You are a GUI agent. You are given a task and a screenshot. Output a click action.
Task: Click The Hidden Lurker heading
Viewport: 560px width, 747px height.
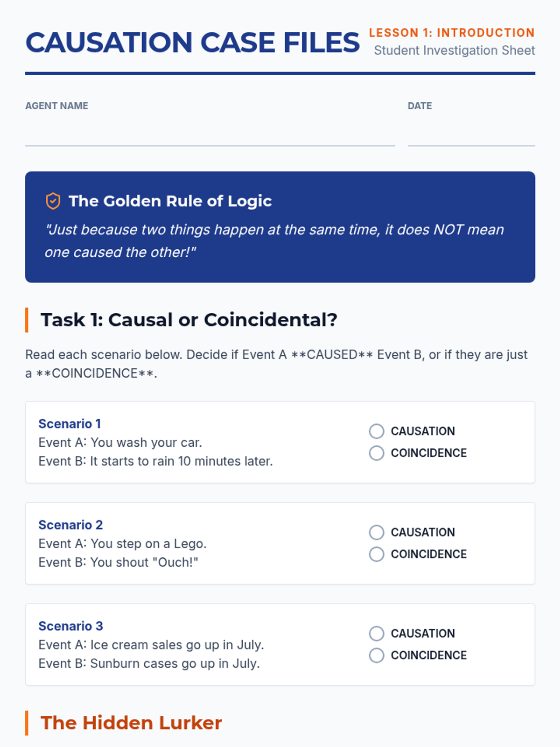[131, 723]
